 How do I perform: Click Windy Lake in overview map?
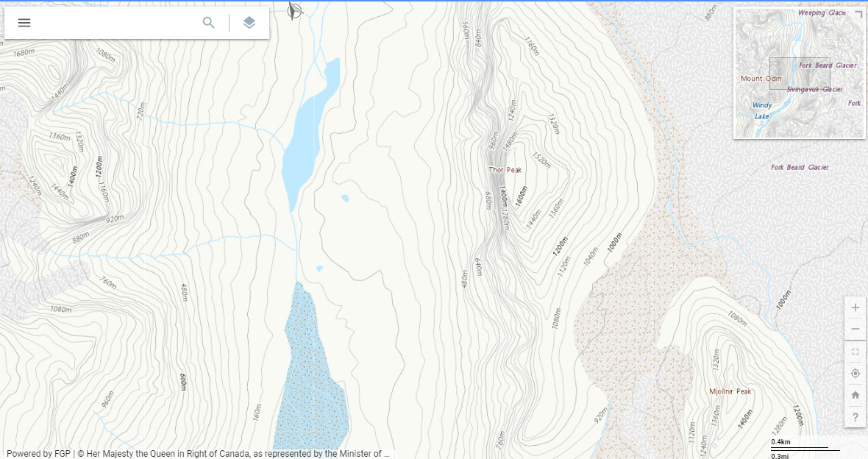click(x=762, y=111)
